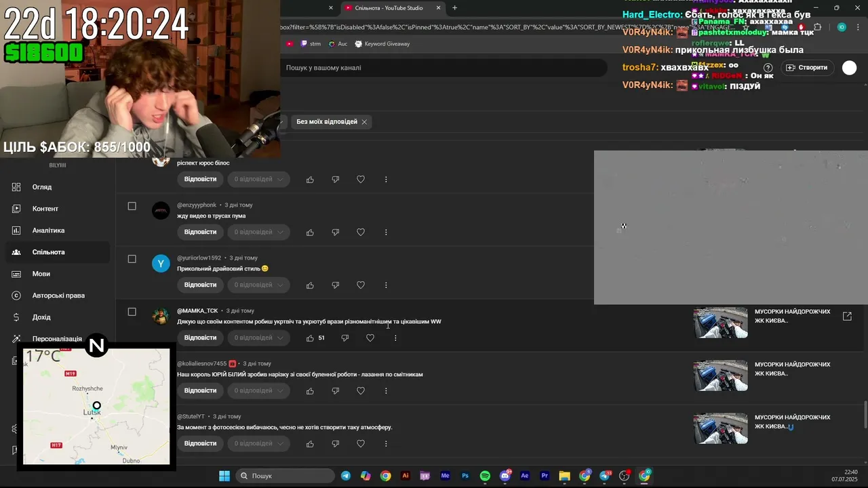Click the 'Пошук у вашому каналі' search field

pyautogui.click(x=444, y=68)
